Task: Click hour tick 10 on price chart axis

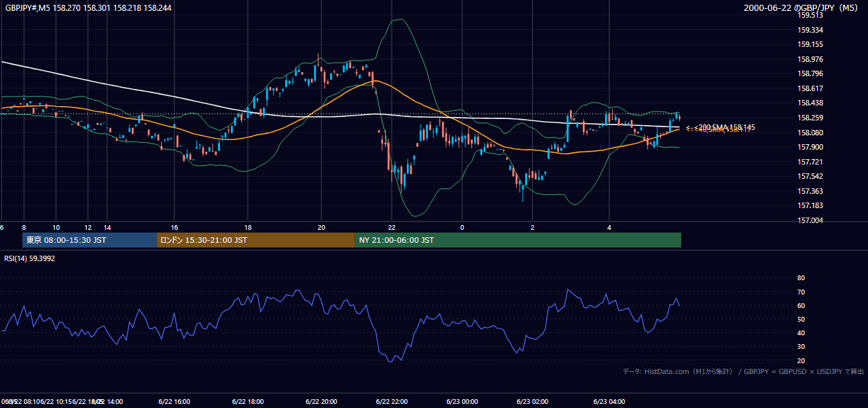Action: pos(56,227)
